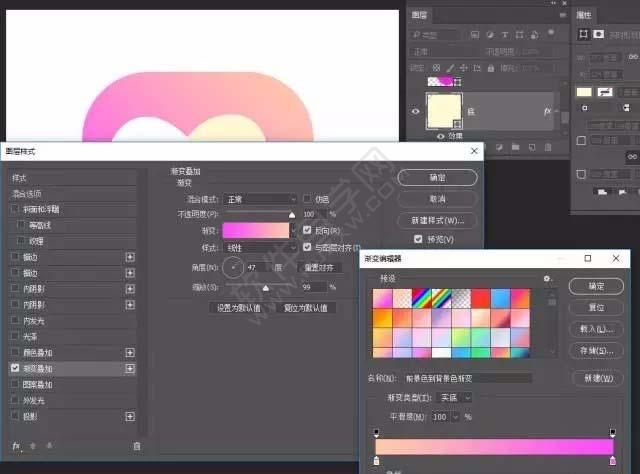The height and width of the screenshot is (474, 640).
Task: Click 新建样式(W)... button
Action: pyautogui.click(x=437, y=220)
